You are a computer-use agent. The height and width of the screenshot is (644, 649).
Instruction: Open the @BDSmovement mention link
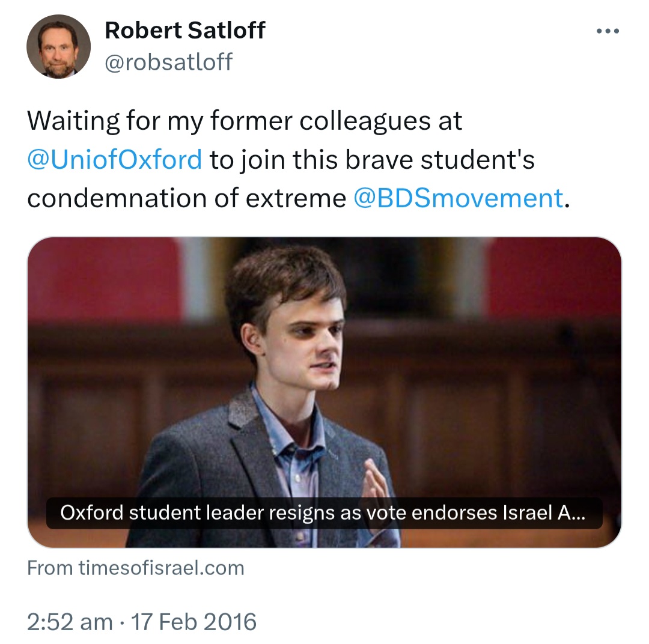459,198
